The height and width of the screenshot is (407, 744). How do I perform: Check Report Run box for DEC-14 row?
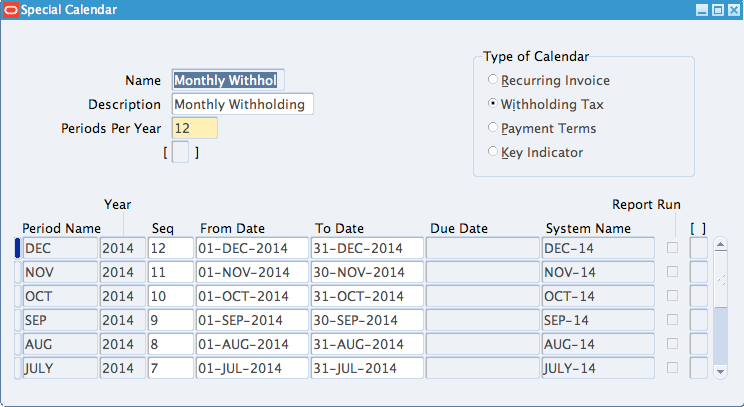(x=672, y=247)
